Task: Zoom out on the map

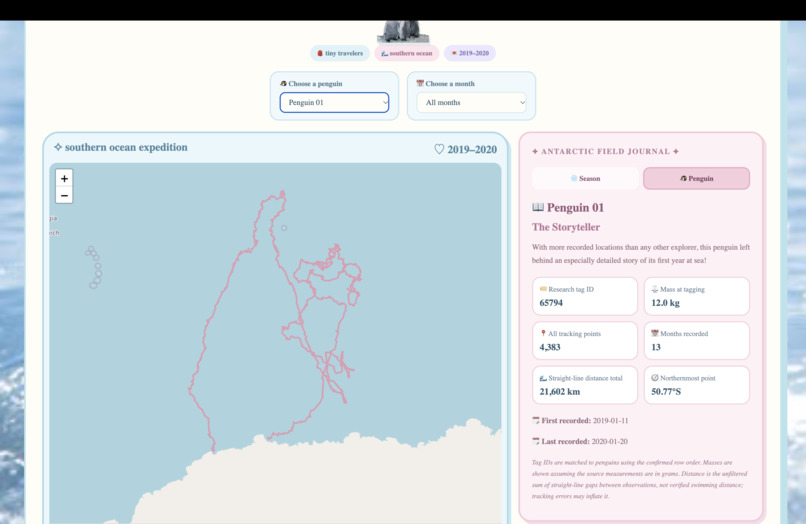Action: 64,195
